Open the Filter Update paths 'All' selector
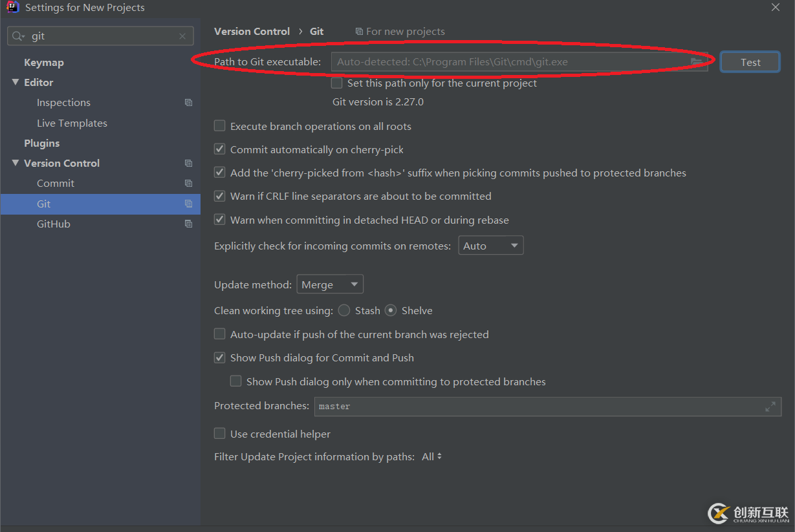The width and height of the screenshot is (795, 532). click(x=432, y=456)
